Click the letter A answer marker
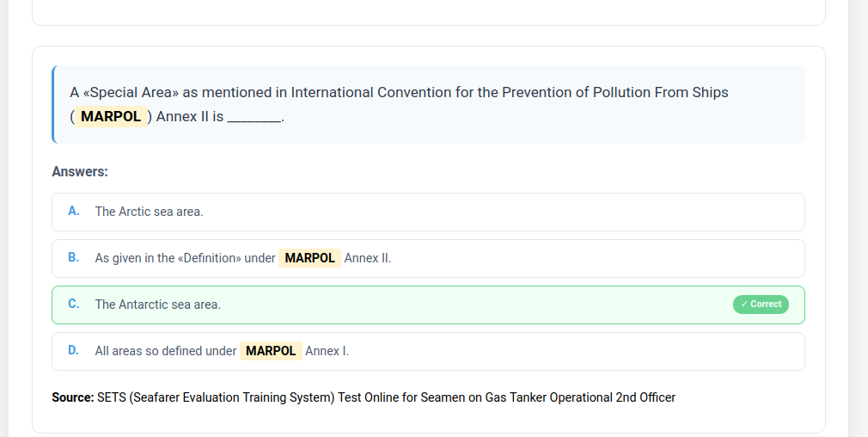 coord(74,211)
